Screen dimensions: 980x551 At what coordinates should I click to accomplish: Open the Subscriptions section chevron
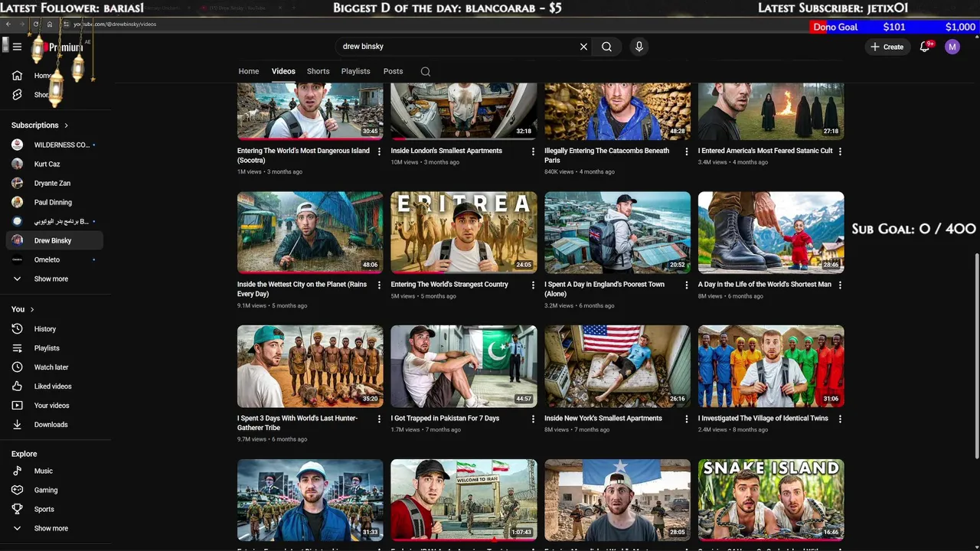66,126
